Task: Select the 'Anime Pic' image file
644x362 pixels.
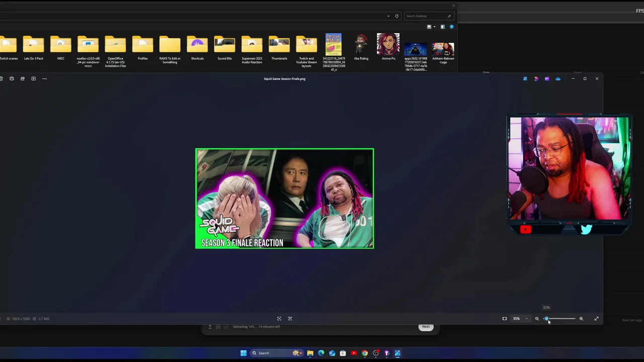Action: click(x=388, y=47)
